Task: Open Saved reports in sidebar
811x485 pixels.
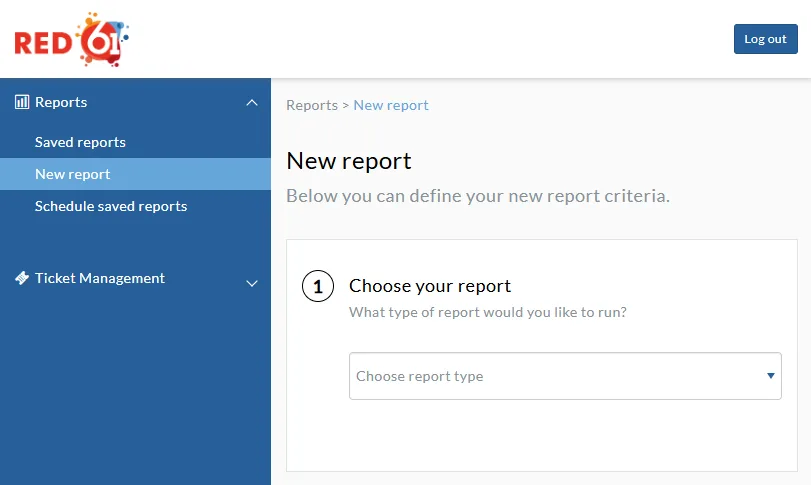Action: coord(80,142)
